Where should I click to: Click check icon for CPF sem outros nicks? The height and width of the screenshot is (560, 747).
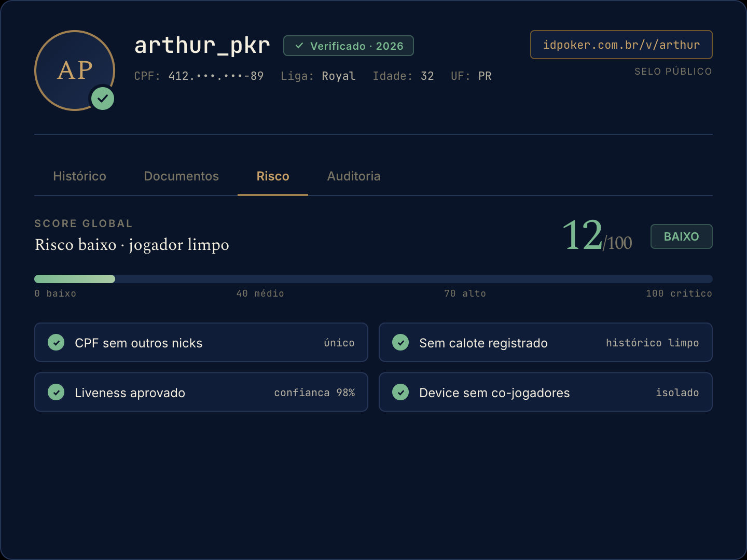[56, 342]
